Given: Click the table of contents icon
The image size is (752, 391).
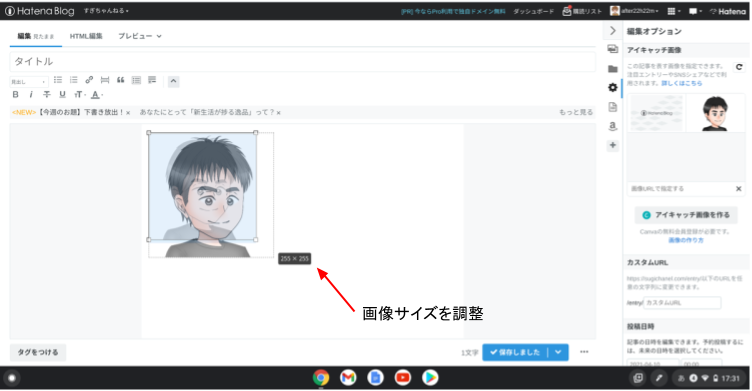Looking at the screenshot, I should pos(136,80).
